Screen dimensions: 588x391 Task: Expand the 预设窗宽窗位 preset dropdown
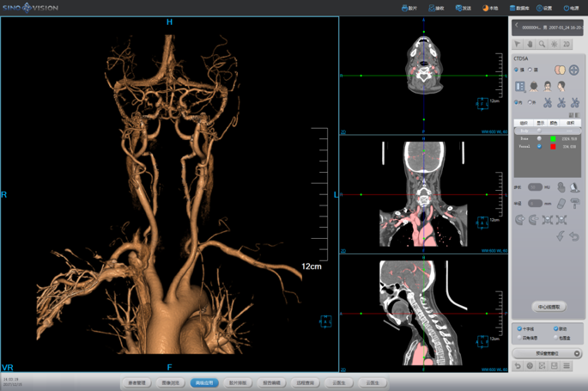pos(577,353)
